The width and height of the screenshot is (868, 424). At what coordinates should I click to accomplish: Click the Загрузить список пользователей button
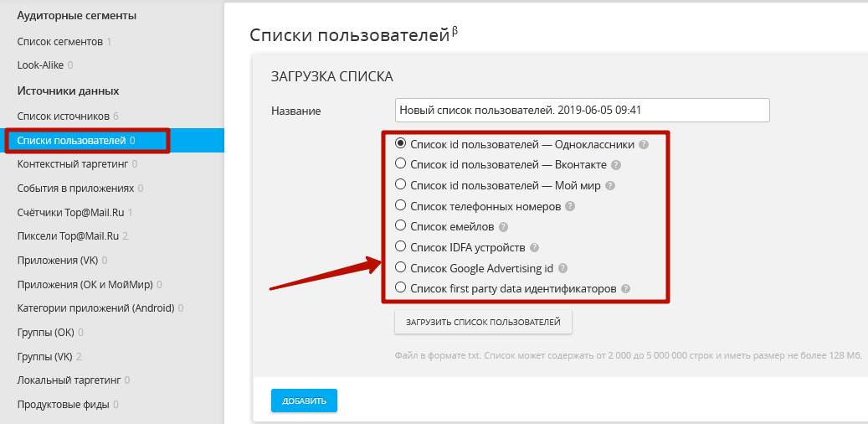coord(483,322)
